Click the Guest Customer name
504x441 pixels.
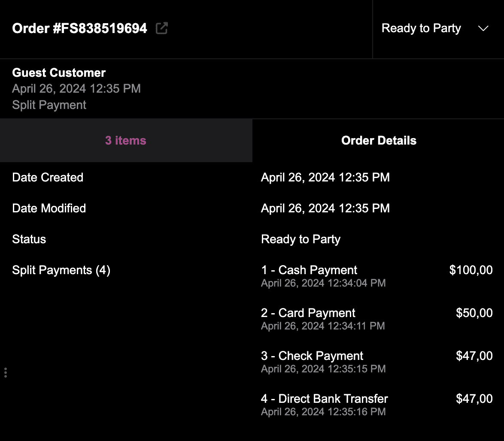(x=59, y=72)
